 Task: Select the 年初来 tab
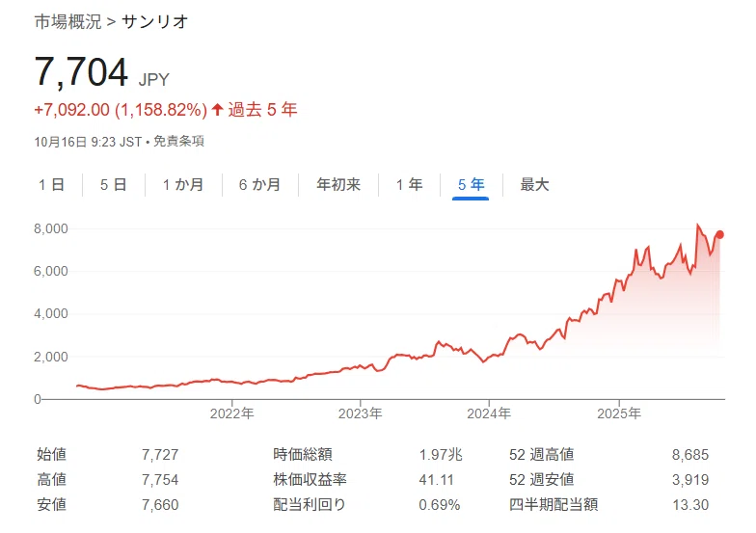point(338,185)
